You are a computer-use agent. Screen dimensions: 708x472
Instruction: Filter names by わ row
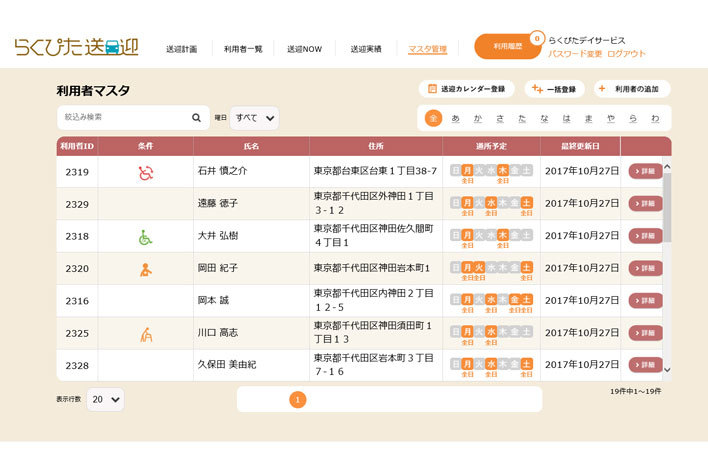pyautogui.click(x=655, y=118)
